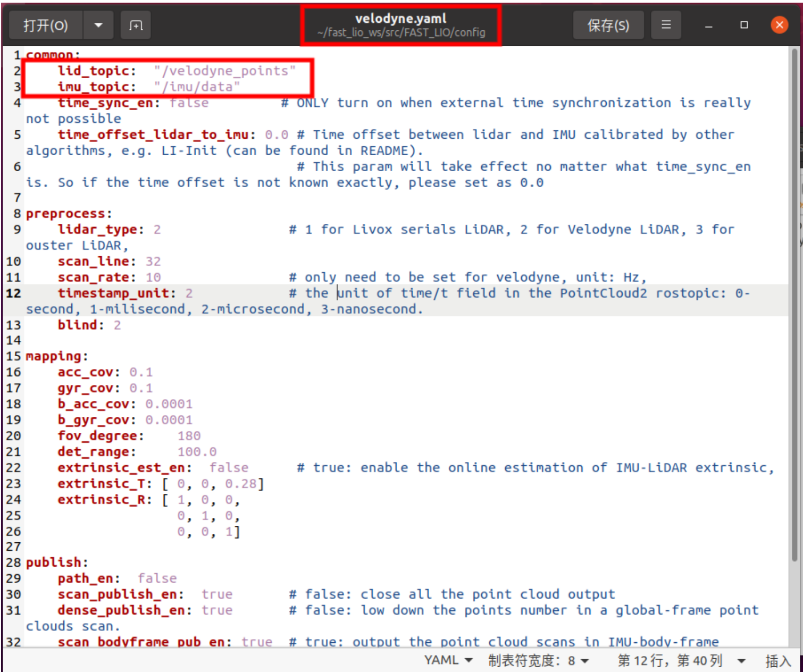Click extrinsic_T key on line 23

click(x=105, y=484)
